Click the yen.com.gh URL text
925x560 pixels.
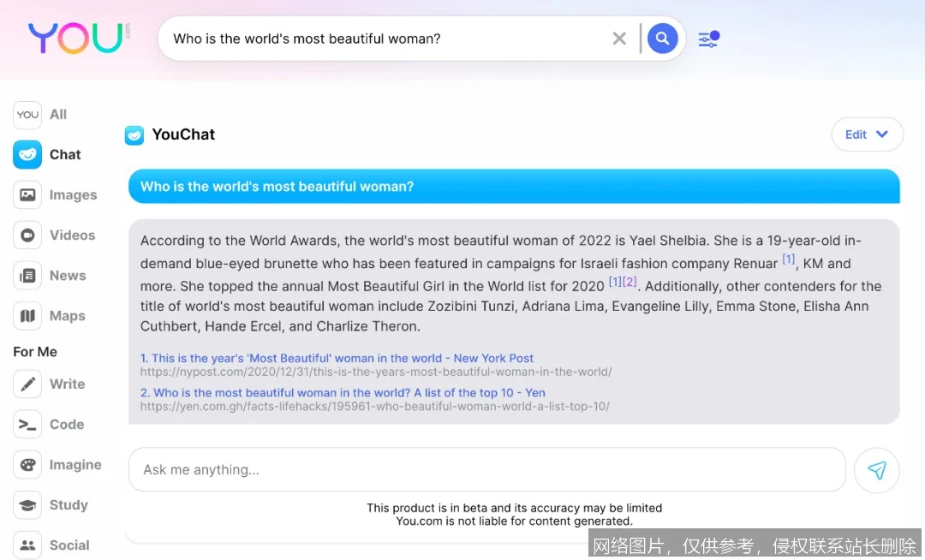[374, 406]
